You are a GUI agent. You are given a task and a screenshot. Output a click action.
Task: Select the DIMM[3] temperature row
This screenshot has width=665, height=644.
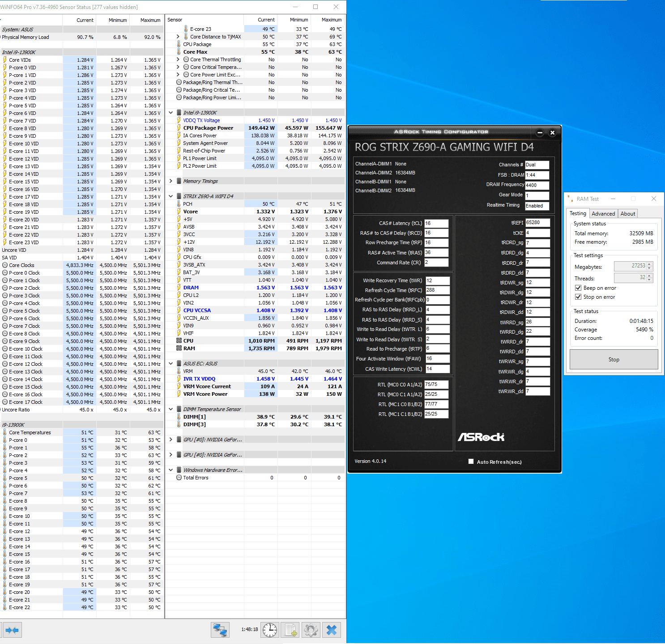(x=256, y=424)
